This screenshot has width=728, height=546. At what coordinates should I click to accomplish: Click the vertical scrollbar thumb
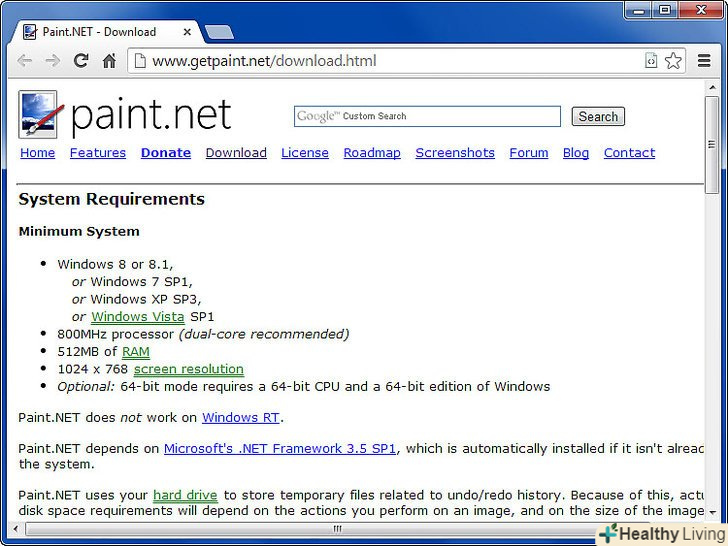[712, 145]
